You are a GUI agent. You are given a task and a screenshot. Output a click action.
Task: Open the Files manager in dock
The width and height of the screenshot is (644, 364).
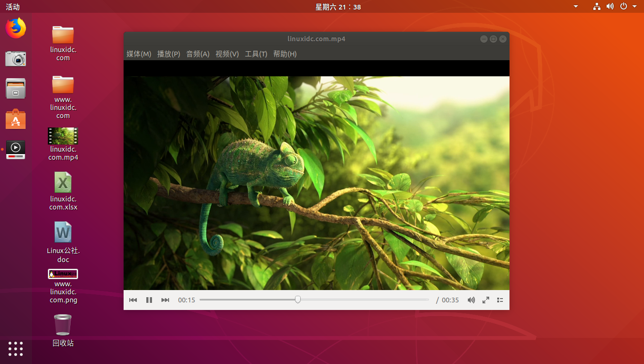pyautogui.click(x=16, y=89)
